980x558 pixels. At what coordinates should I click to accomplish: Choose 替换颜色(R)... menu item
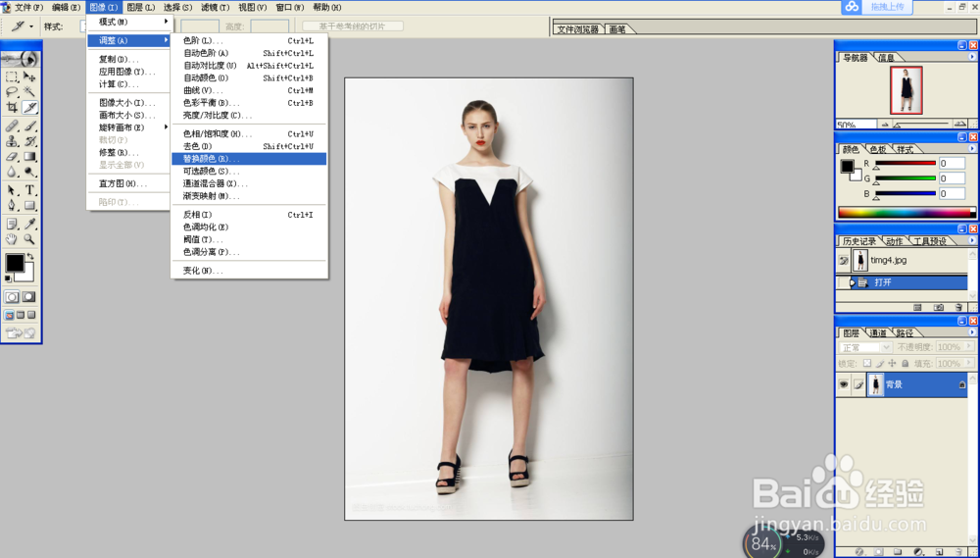249,159
